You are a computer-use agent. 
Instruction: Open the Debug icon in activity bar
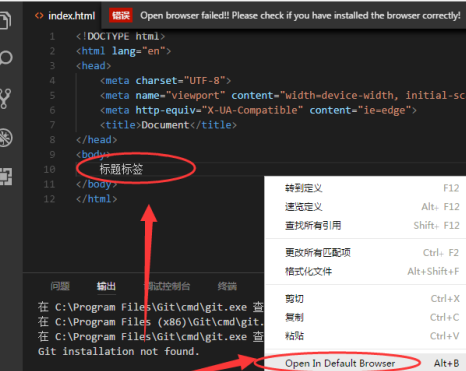tap(6, 138)
